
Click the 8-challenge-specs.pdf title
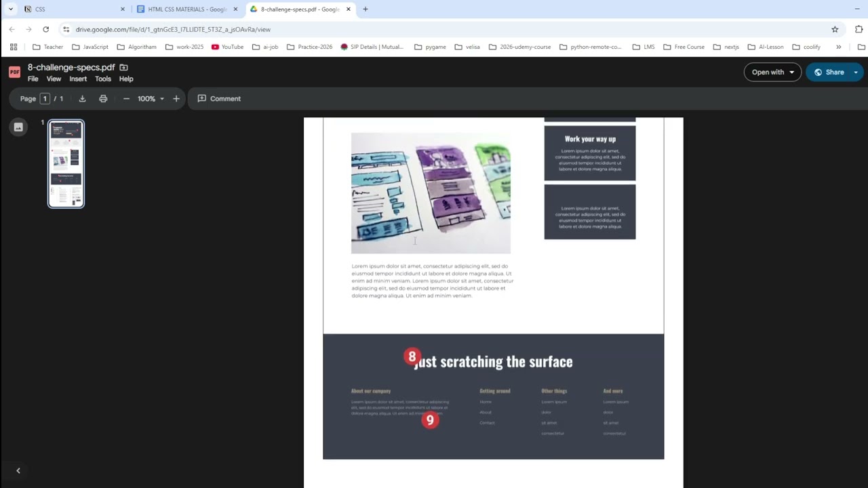(x=71, y=67)
